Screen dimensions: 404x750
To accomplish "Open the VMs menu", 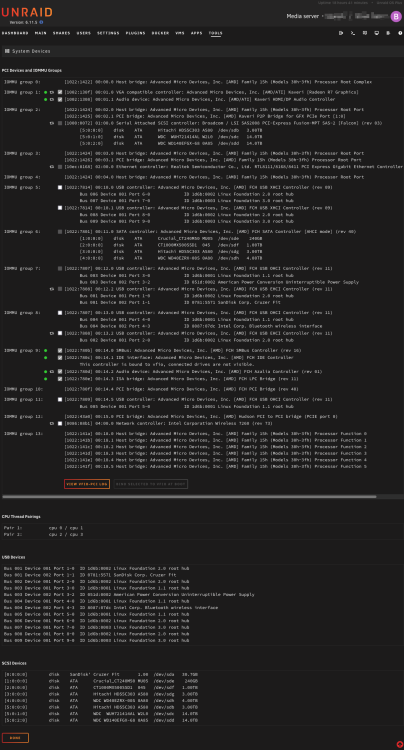I will click(180, 33).
